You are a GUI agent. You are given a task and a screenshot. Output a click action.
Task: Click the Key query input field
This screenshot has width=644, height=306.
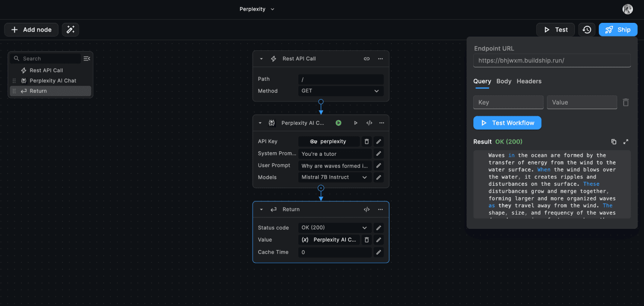click(x=508, y=103)
